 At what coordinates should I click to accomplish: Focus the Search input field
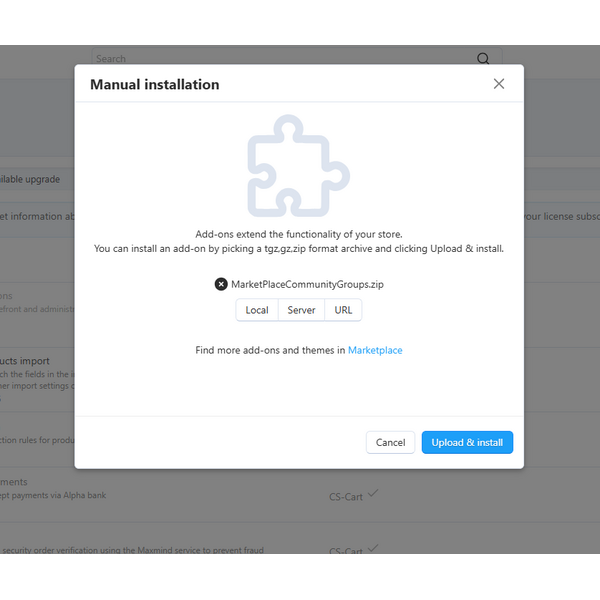pyautogui.click(x=280, y=59)
